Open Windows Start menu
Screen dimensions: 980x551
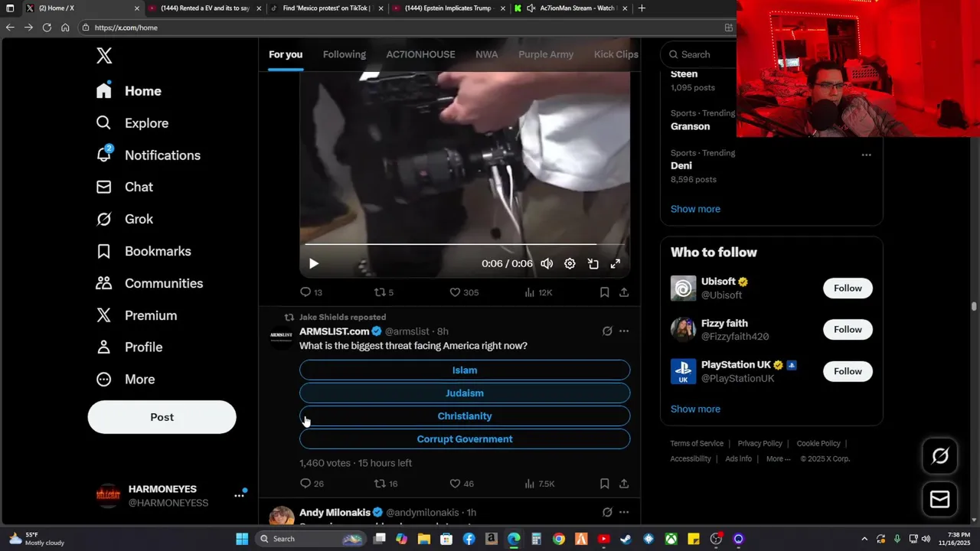coord(242,539)
